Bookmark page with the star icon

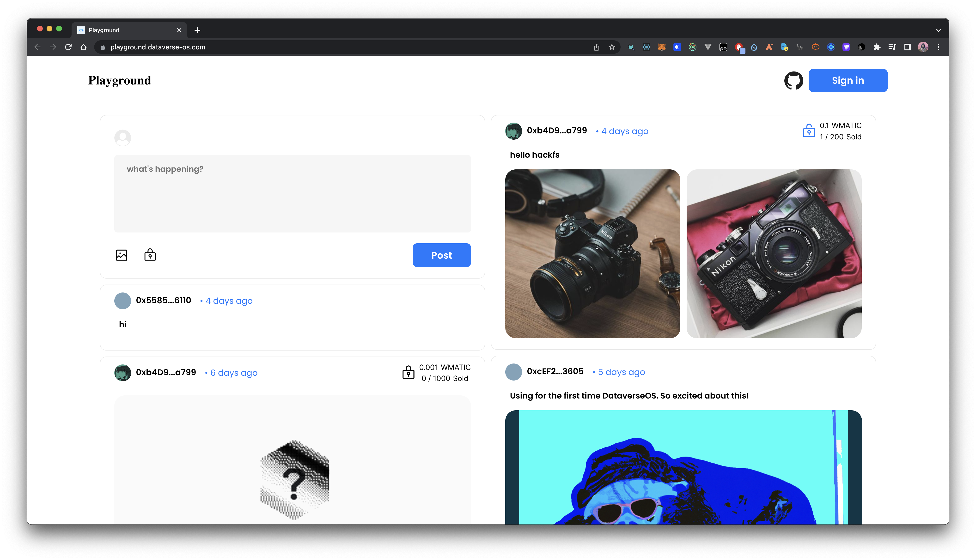612,47
